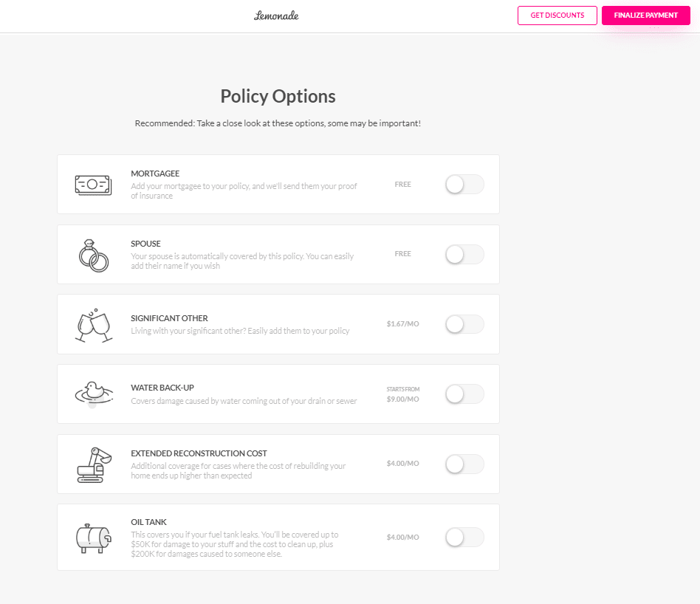The height and width of the screenshot is (604, 700).
Task: Click the Oil Tank icon
Action: (x=94, y=538)
